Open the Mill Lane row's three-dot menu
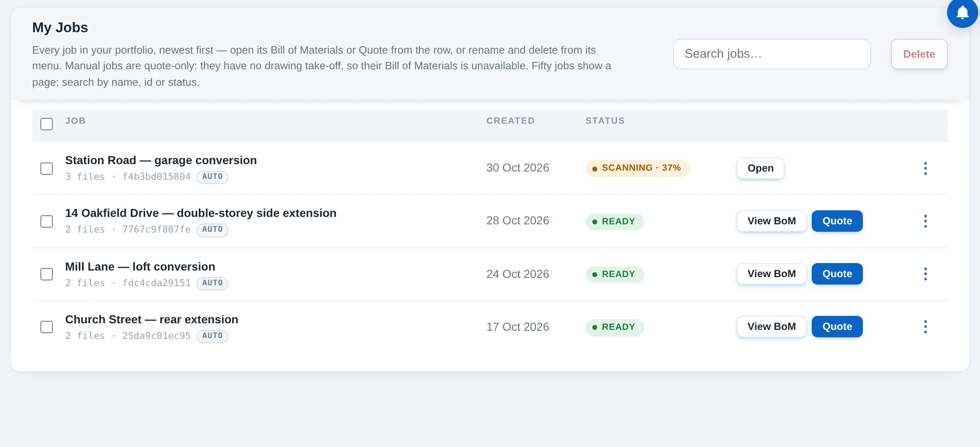This screenshot has height=447, width=980. click(x=925, y=274)
